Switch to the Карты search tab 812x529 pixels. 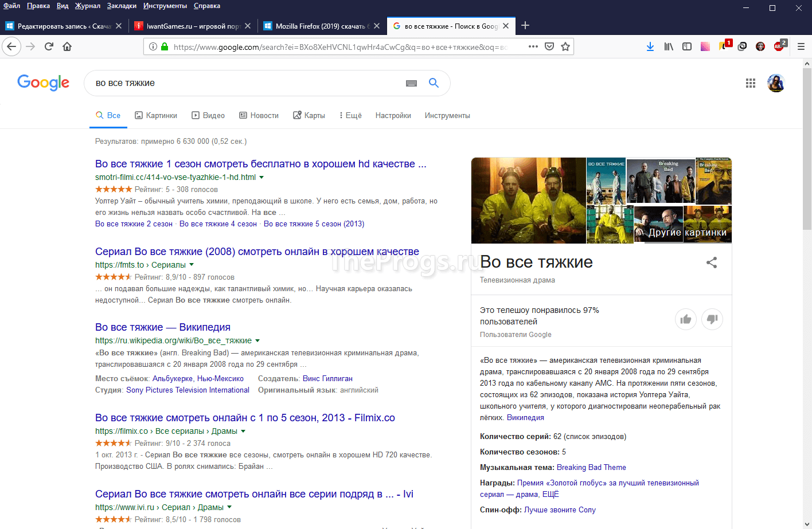point(309,115)
